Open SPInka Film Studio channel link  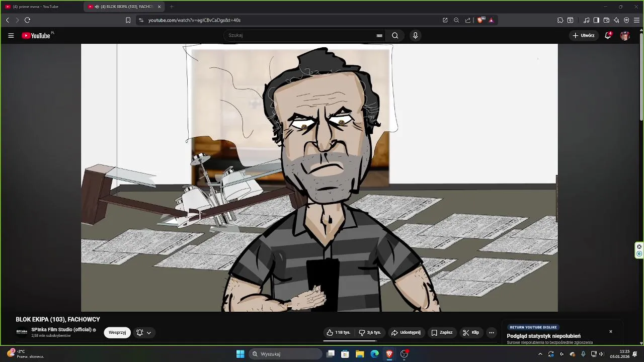pos(61,330)
